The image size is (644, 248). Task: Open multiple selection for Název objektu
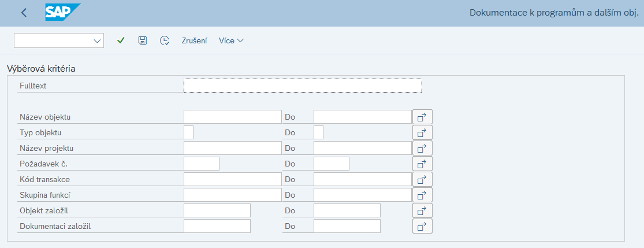422,117
